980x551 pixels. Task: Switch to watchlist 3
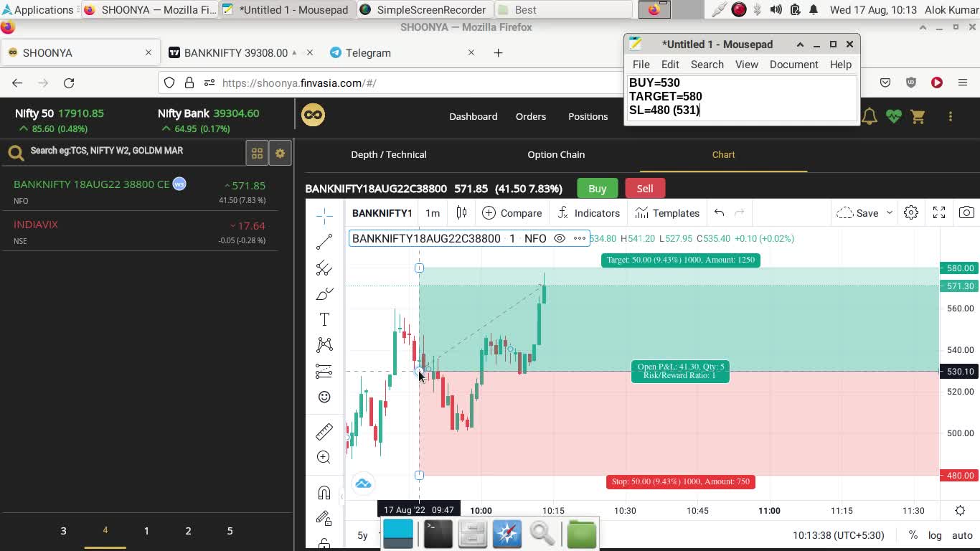63,531
